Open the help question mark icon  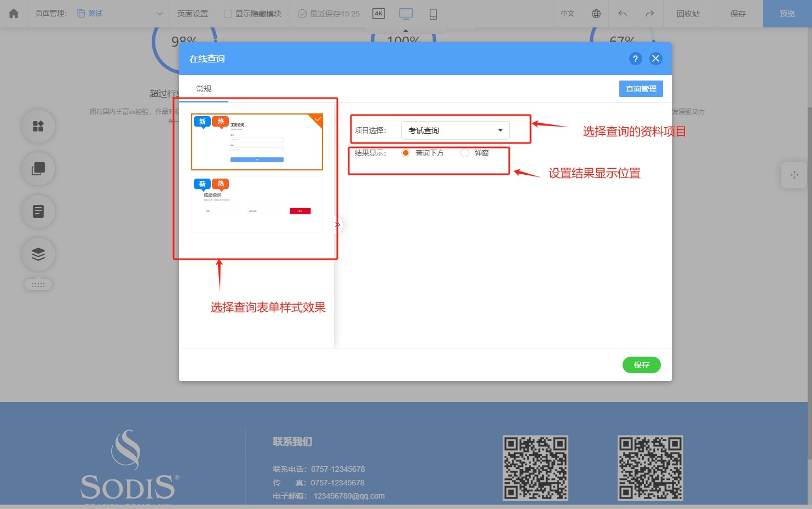tap(635, 59)
